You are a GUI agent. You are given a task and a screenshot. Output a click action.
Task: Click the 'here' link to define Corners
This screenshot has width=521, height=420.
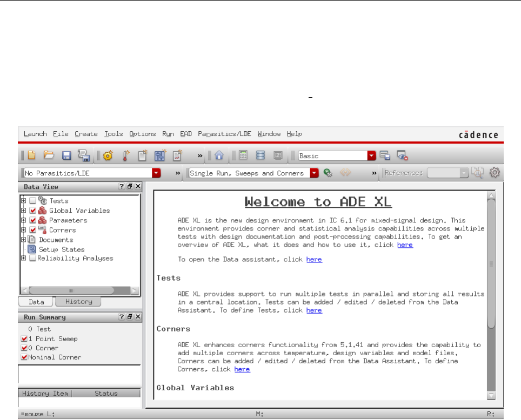tap(242, 369)
